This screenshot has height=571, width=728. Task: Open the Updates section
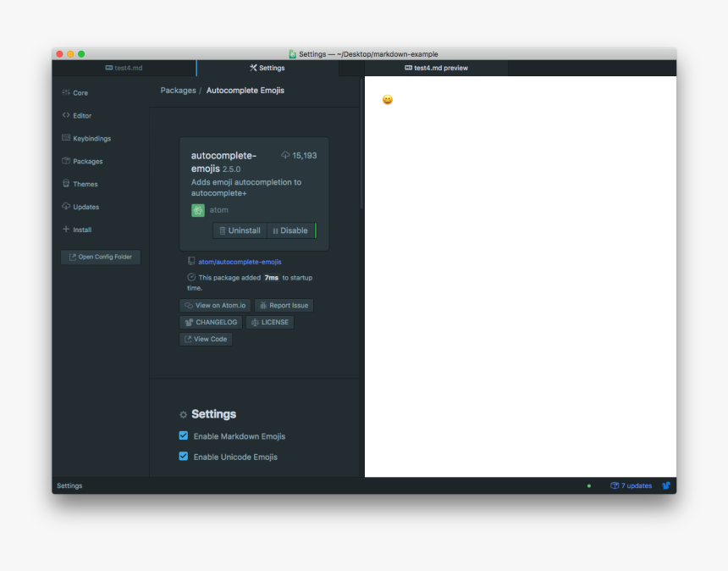click(80, 207)
